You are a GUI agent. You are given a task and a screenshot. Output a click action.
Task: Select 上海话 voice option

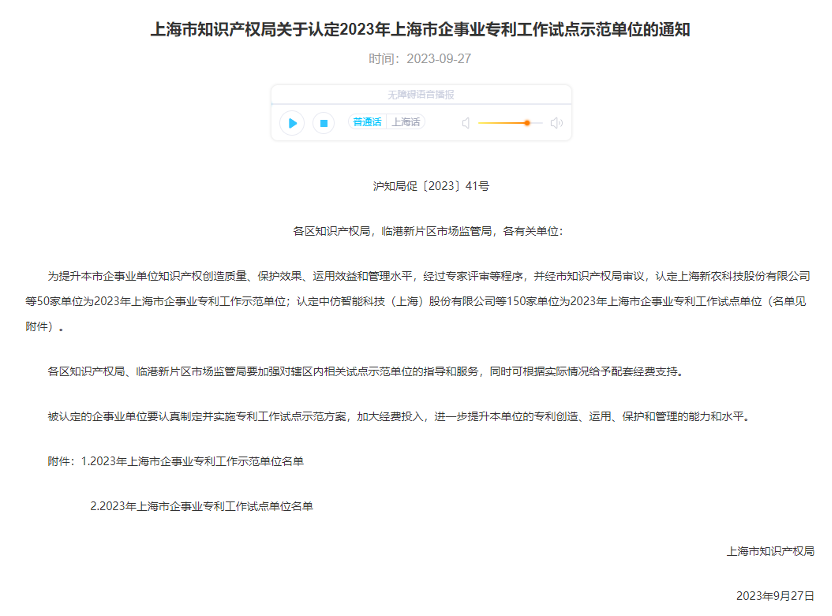[x=406, y=122]
